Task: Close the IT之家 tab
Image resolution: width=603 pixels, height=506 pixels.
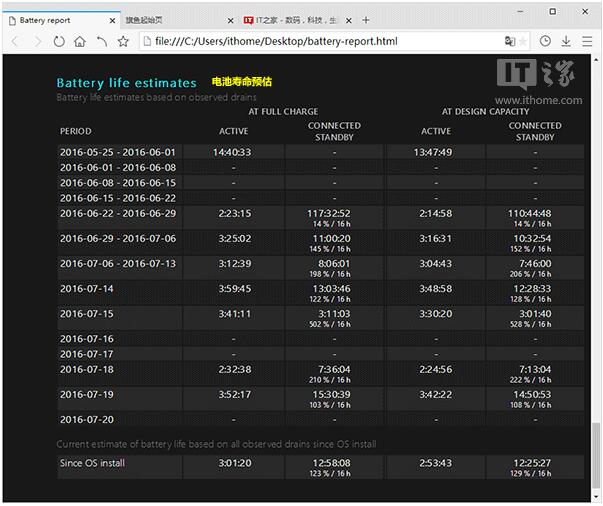Action: [x=349, y=20]
